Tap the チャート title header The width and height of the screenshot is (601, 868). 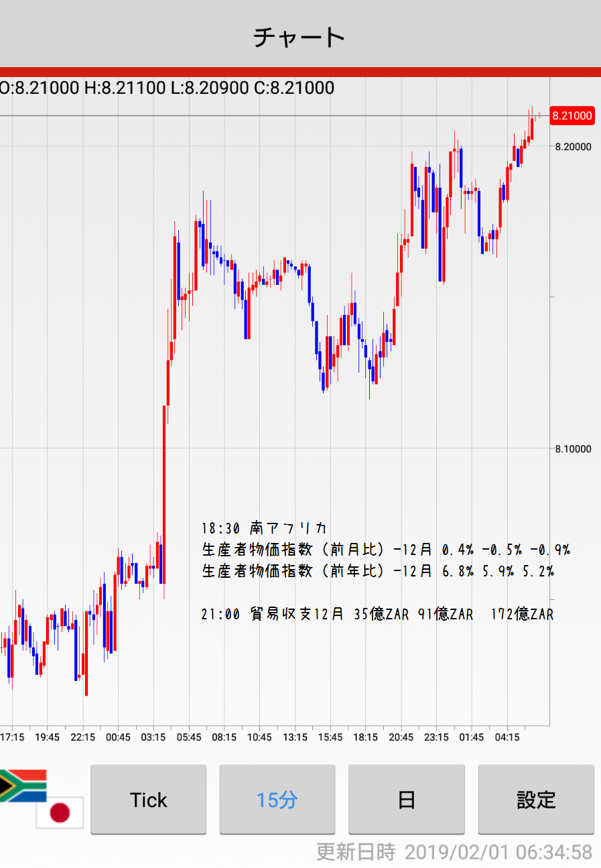pyautogui.click(x=299, y=37)
